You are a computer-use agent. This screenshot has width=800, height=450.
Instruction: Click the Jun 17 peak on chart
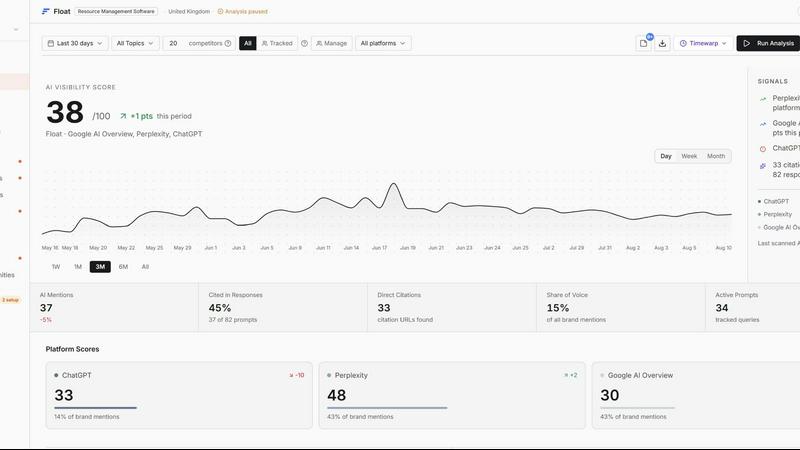393,184
